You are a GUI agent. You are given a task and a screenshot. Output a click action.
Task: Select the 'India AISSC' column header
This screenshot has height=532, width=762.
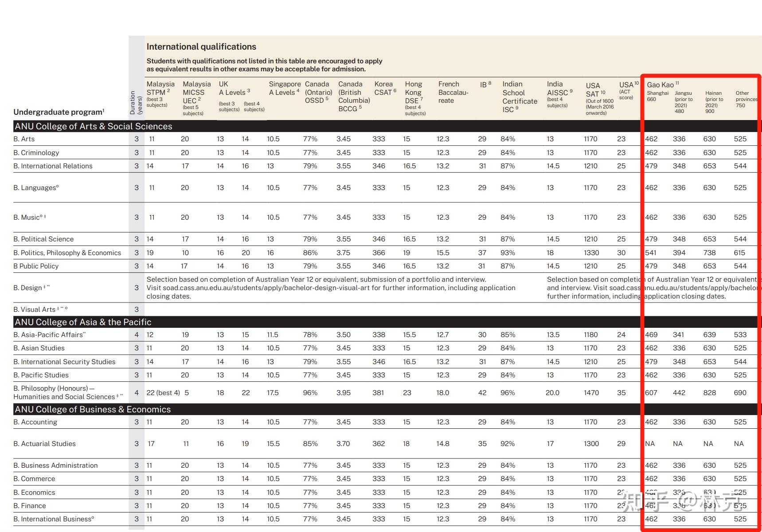tap(559, 94)
